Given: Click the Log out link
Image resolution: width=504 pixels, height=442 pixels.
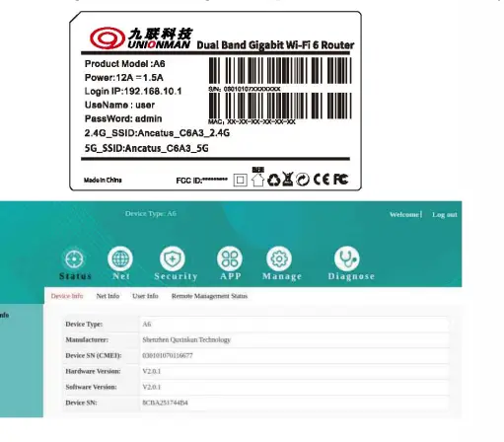Looking at the screenshot, I should coord(445,215).
